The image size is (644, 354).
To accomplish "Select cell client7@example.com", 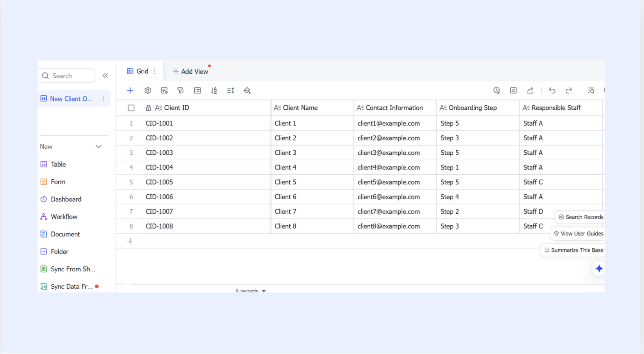I will click(x=395, y=211).
